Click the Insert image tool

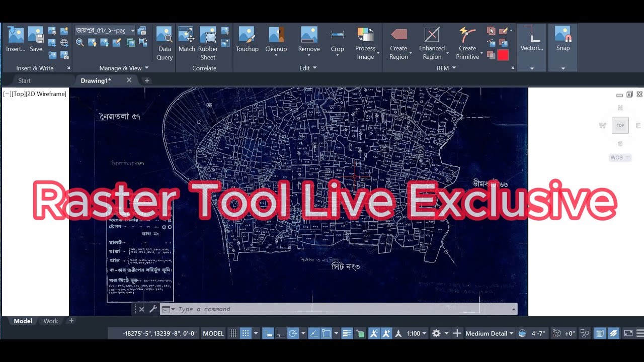[16, 39]
